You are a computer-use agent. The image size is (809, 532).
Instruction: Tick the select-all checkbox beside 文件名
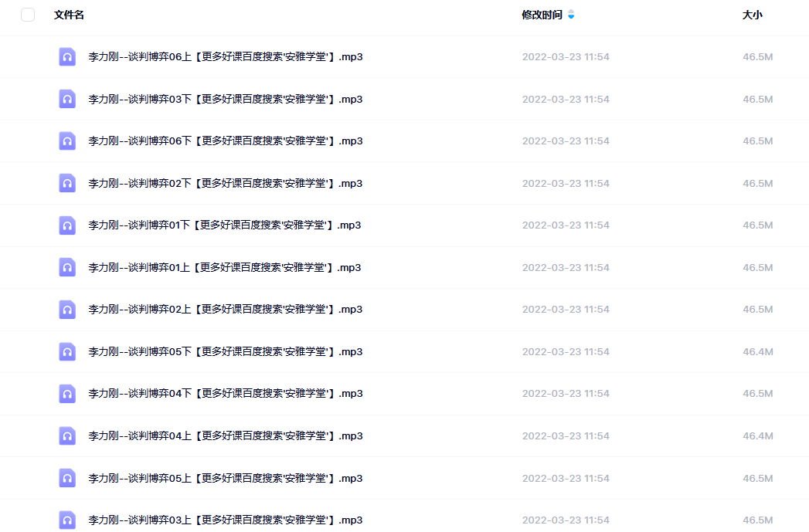(28, 15)
